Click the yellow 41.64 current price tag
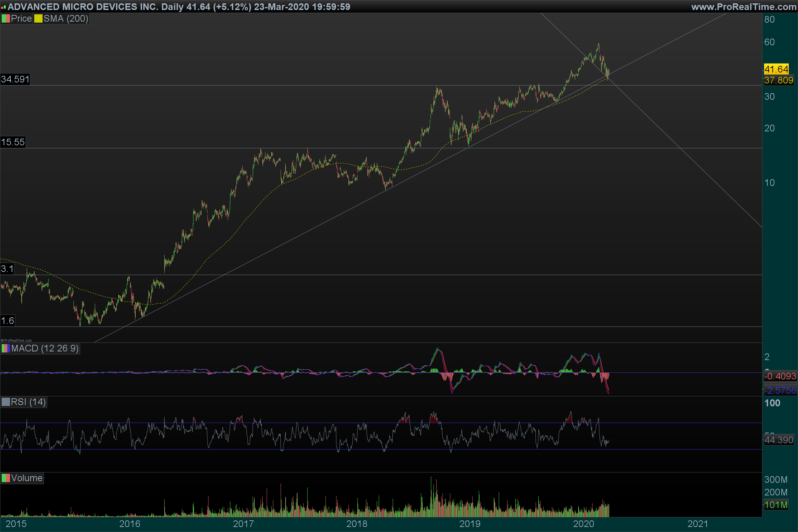 [x=776, y=69]
